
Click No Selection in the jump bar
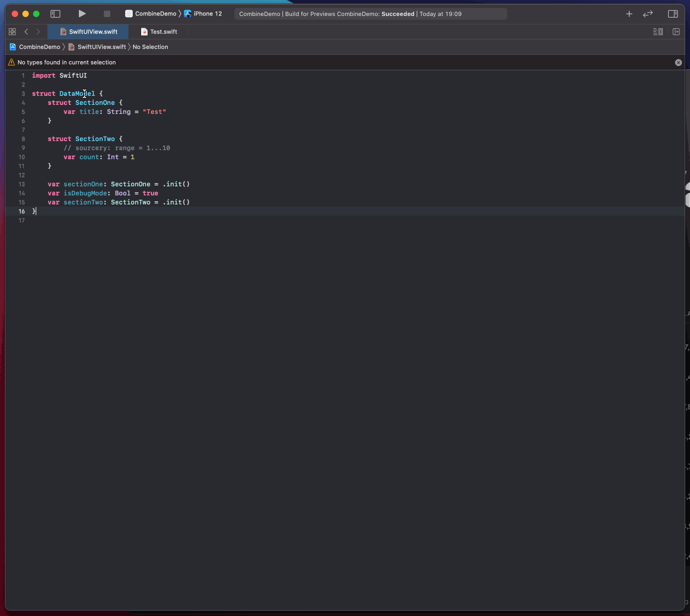pos(150,47)
